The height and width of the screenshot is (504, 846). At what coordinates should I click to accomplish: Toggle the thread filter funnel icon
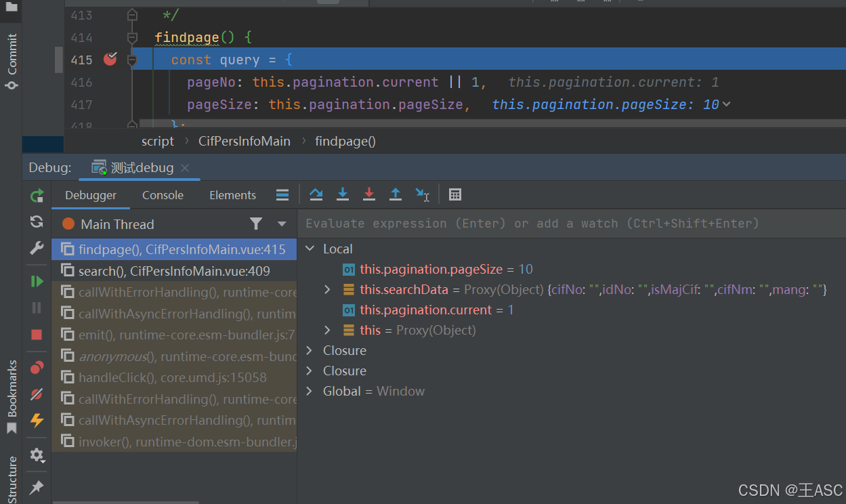[x=256, y=224]
